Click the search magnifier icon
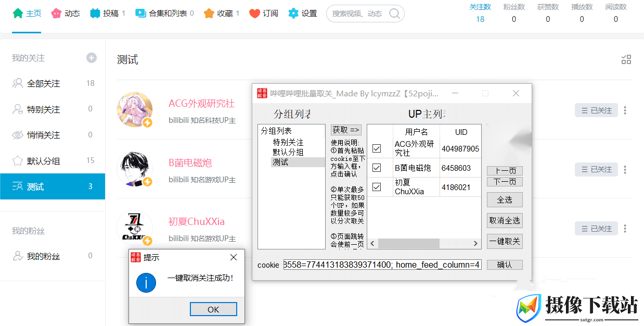 pyautogui.click(x=395, y=14)
